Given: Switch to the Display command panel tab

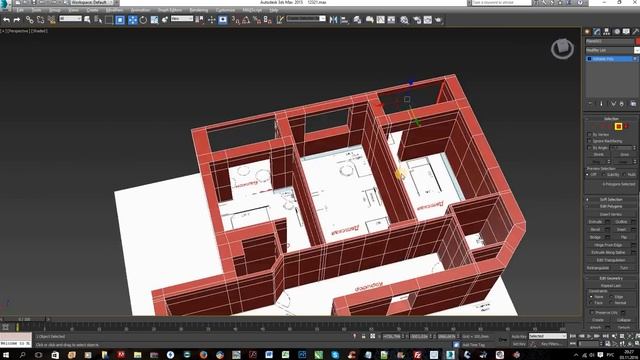Looking at the screenshot, I should coord(626,31).
